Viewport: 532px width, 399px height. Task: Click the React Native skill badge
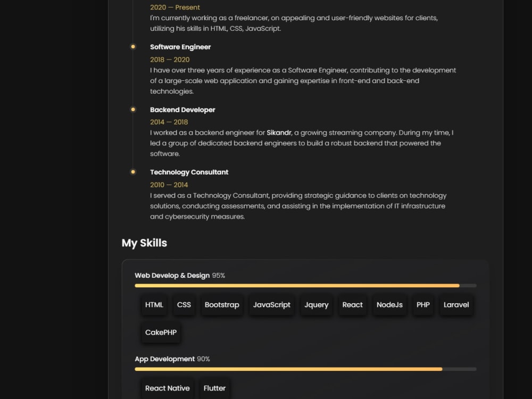tap(167, 388)
